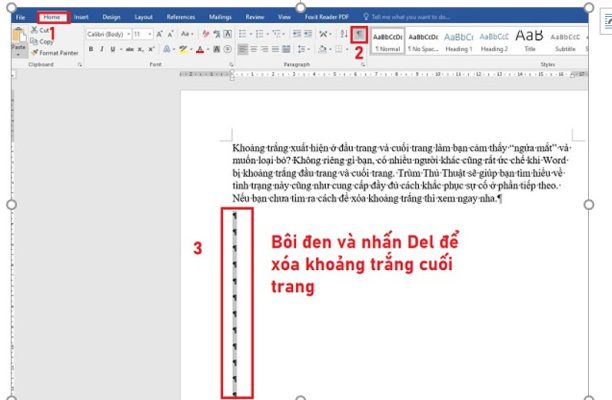Switch to the References tab

click(x=180, y=17)
